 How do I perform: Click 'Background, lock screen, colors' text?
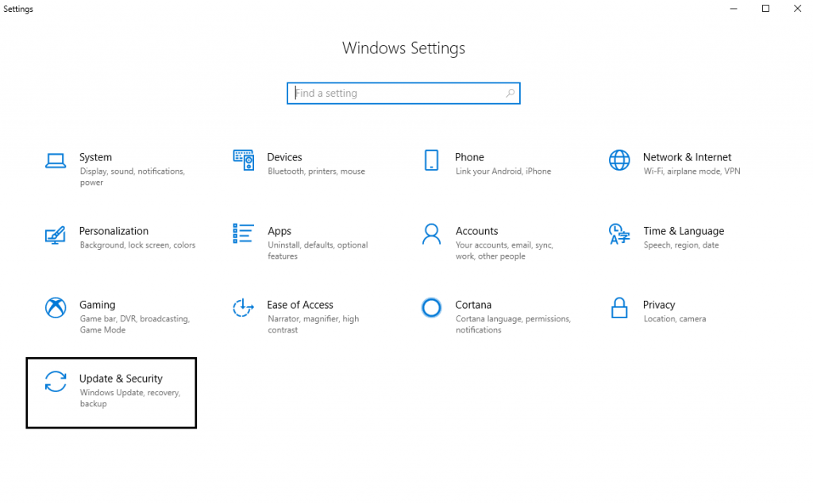[x=137, y=245]
